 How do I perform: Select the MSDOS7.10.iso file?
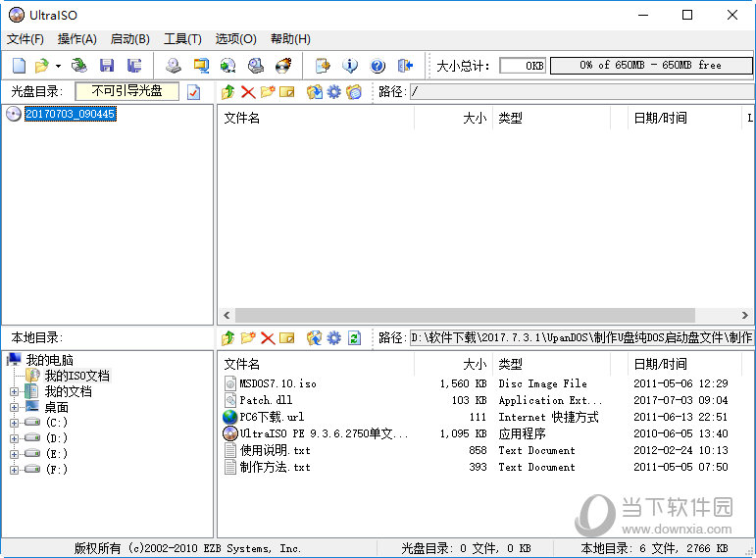(278, 384)
